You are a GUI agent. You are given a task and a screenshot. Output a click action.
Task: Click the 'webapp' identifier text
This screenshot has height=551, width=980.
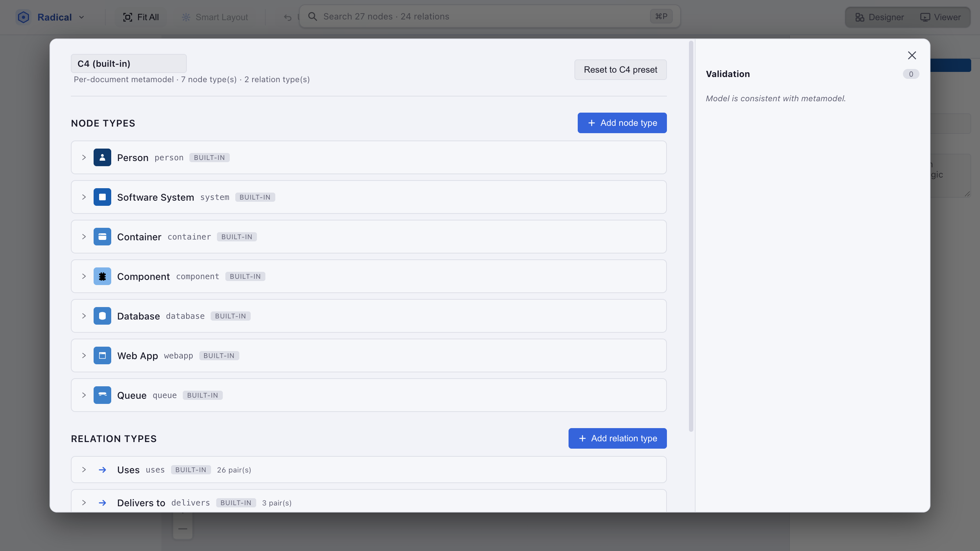click(178, 355)
